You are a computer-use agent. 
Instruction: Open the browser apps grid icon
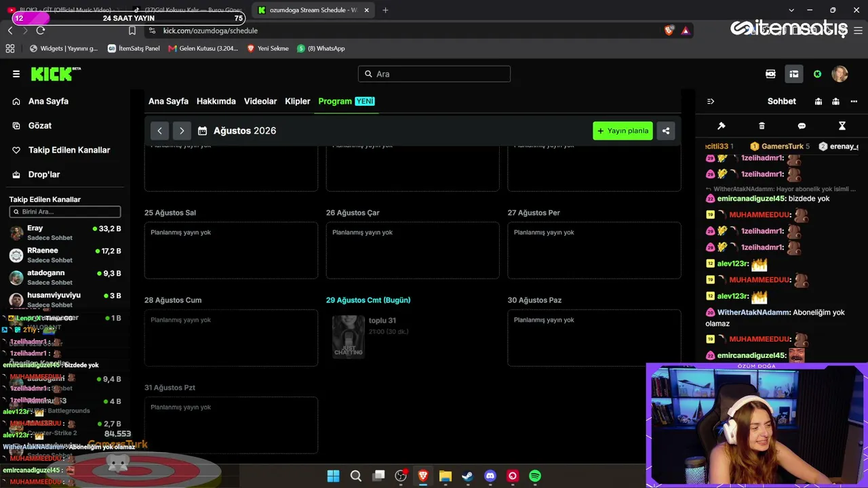(10, 48)
